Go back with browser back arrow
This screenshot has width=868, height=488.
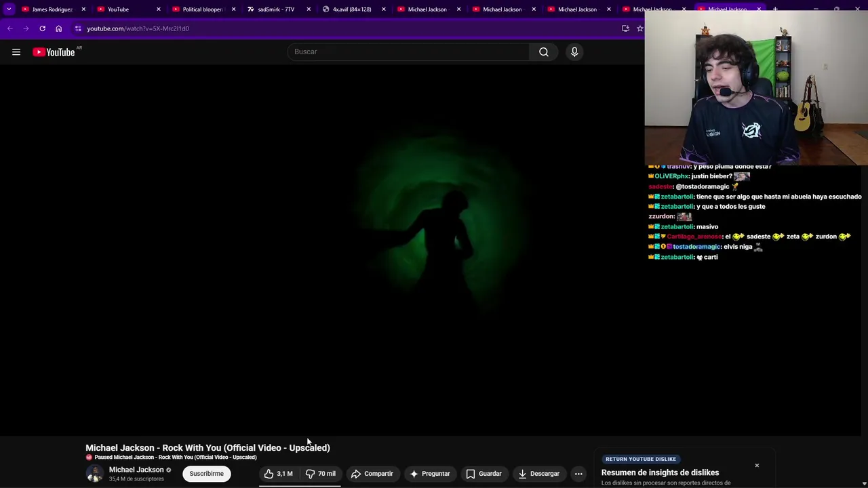[x=9, y=28]
